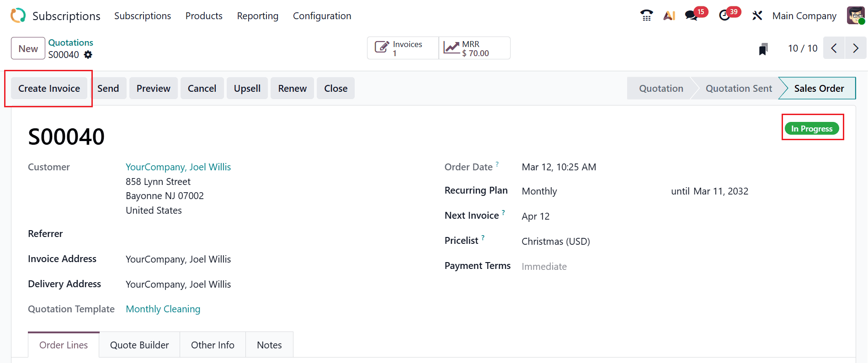Select the Recurring Plan Monthly field

(539, 191)
